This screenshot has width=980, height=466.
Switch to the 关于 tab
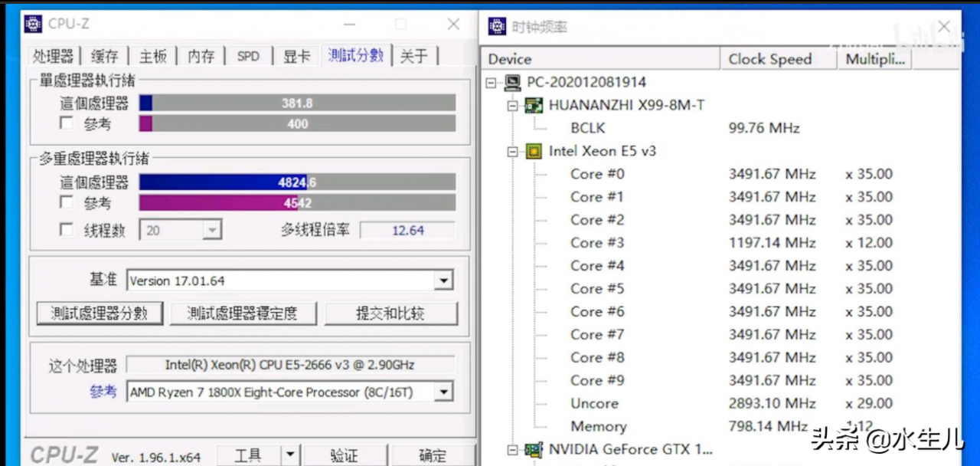pos(414,56)
